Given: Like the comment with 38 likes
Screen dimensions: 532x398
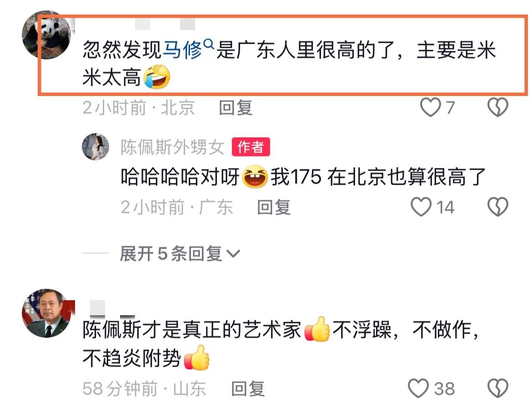Looking at the screenshot, I should pos(418,388).
